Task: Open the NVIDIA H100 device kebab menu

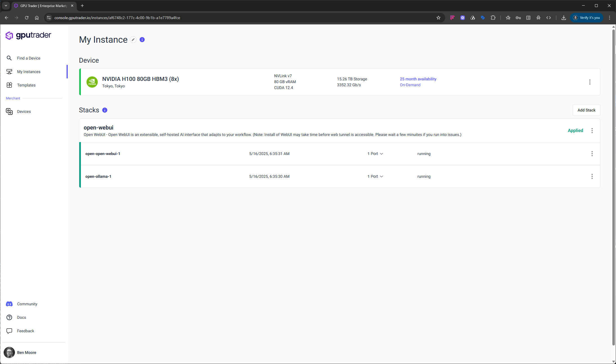Action: click(590, 82)
